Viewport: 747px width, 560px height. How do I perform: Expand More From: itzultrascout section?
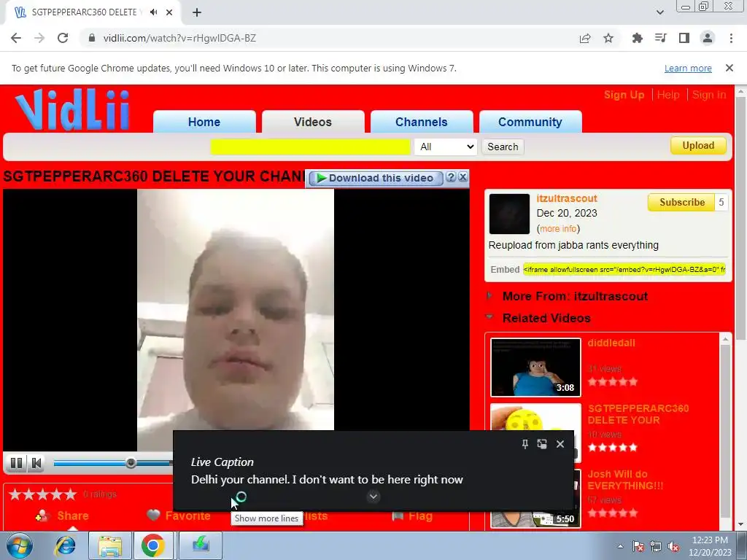(575, 296)
